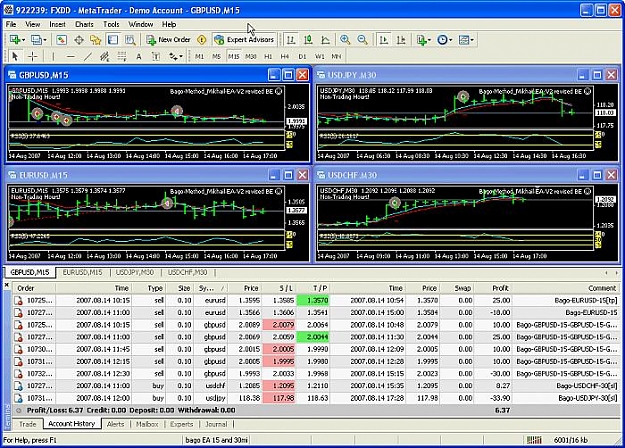Open the Trade terminal tab
The height and width of the screenshot is (448, 625).
pos(28,424)
